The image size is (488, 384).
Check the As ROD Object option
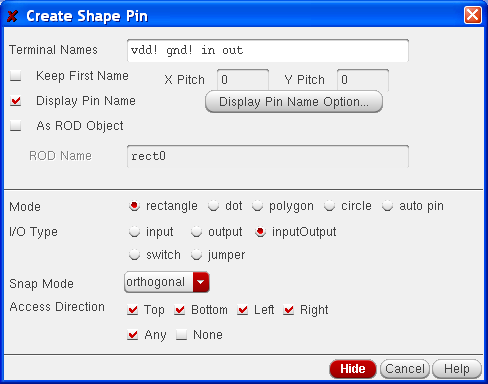(15, 126)
